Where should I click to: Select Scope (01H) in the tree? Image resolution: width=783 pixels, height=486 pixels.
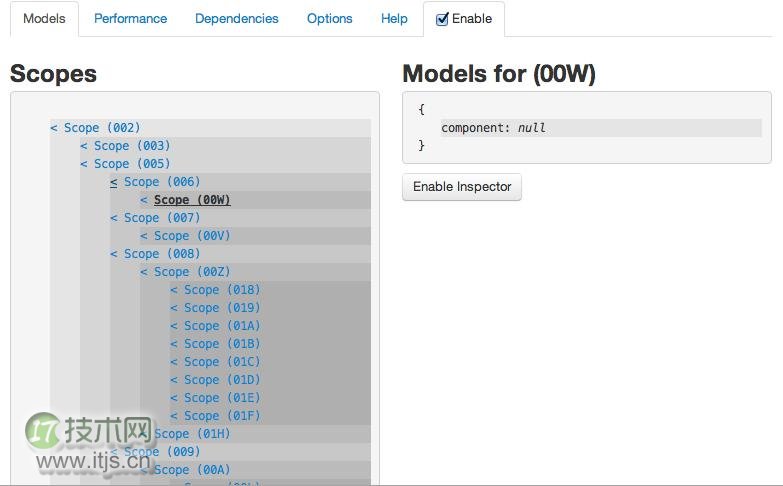coord(192,434)
